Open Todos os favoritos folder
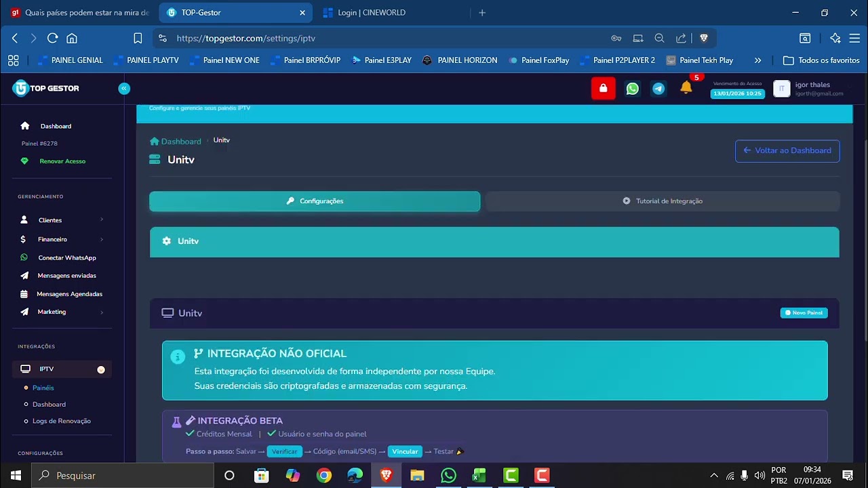 click(x=821, y=60)
